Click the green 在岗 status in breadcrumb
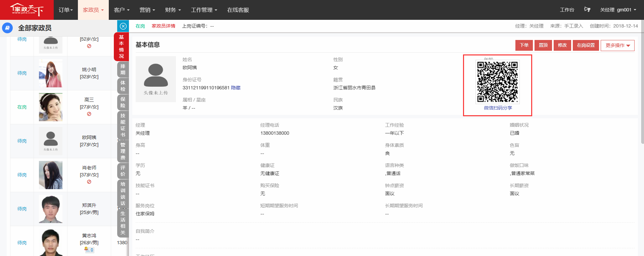Image resolution: width=644 pixels, height=256 pixels. [x=140, y=26]
